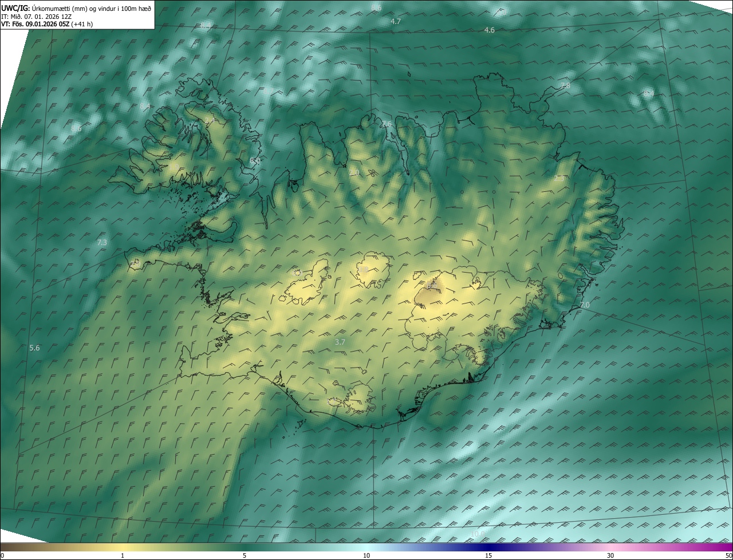Click the colour scale tick label 0
The width and height of the screenshot is (733, 560).
[x=2, y=555]
